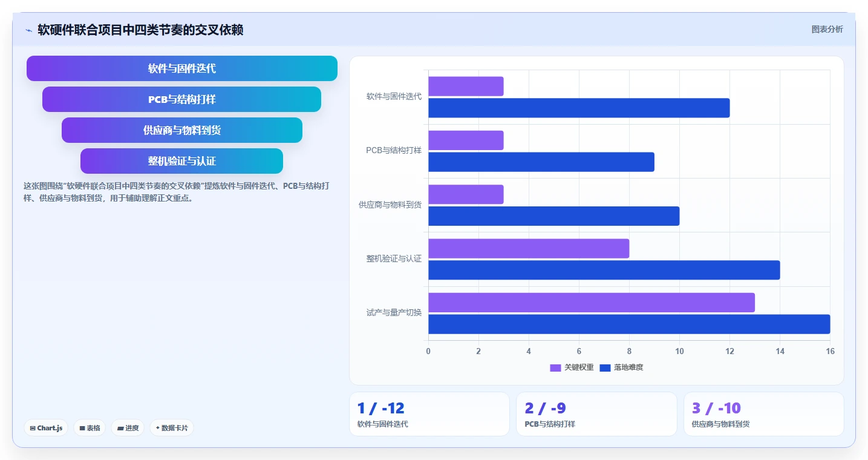Click purple 关键权重 bar for PCB与结构打样

(x=466, y=140)
